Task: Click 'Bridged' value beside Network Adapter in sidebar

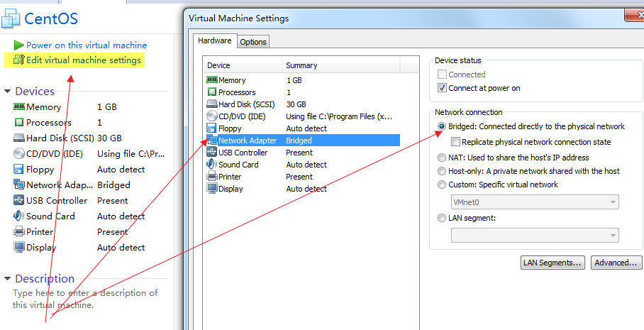Action: click(113, 185)
